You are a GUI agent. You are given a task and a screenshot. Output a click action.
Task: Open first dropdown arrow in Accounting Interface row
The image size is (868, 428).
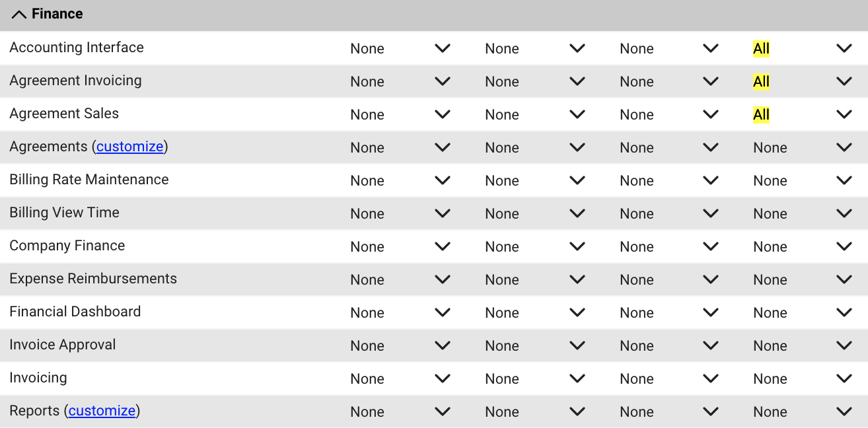tap(443, 48)
